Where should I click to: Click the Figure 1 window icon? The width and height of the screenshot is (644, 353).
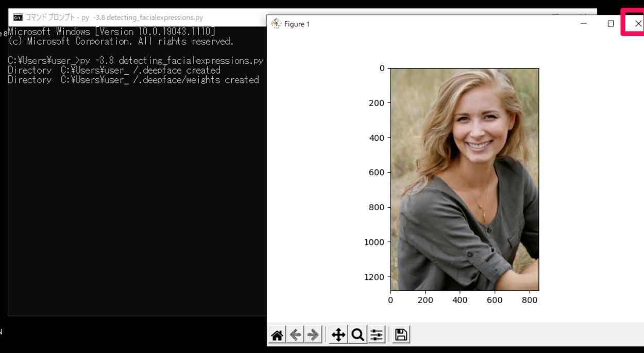[276, 24]
